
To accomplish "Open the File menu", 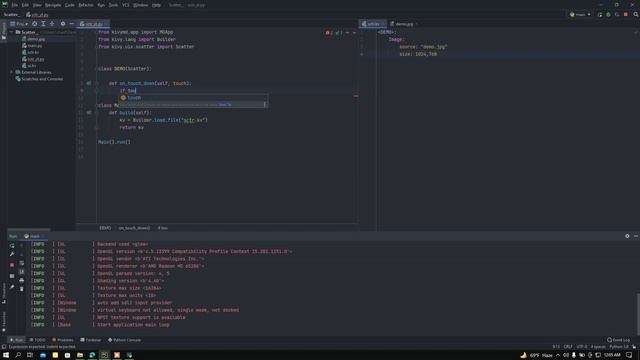I will click(15, 5).
